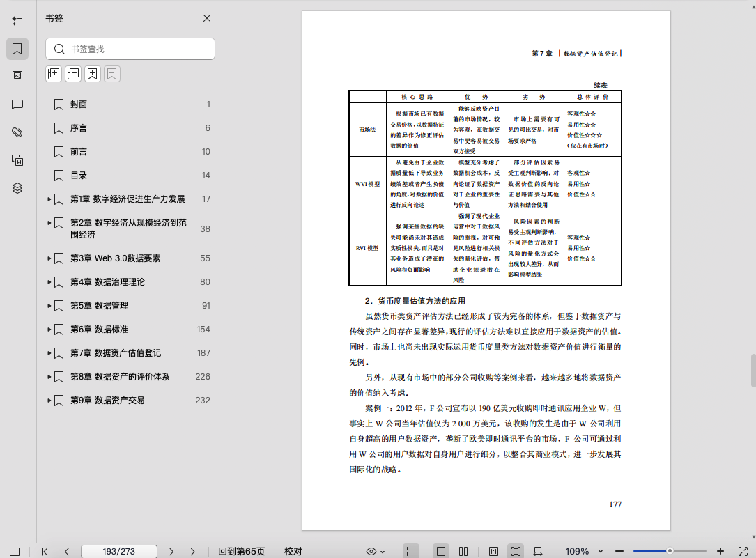The image size is (756, 558).
Task: Open the eye mode dropdown arrow
Action: point(383,552)
